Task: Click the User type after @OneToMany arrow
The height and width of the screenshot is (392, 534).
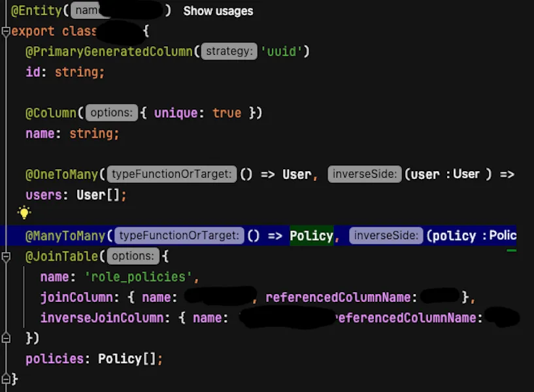Action: tap(296, 174)
